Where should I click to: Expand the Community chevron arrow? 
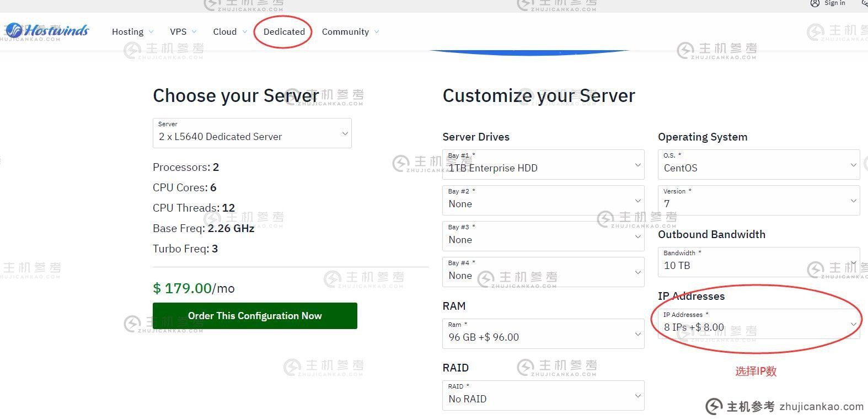pos(377,32)
